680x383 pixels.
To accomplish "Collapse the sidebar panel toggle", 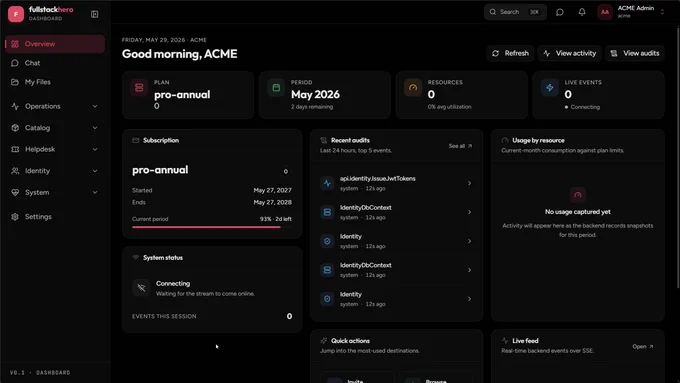I will (x=95, y=14).
